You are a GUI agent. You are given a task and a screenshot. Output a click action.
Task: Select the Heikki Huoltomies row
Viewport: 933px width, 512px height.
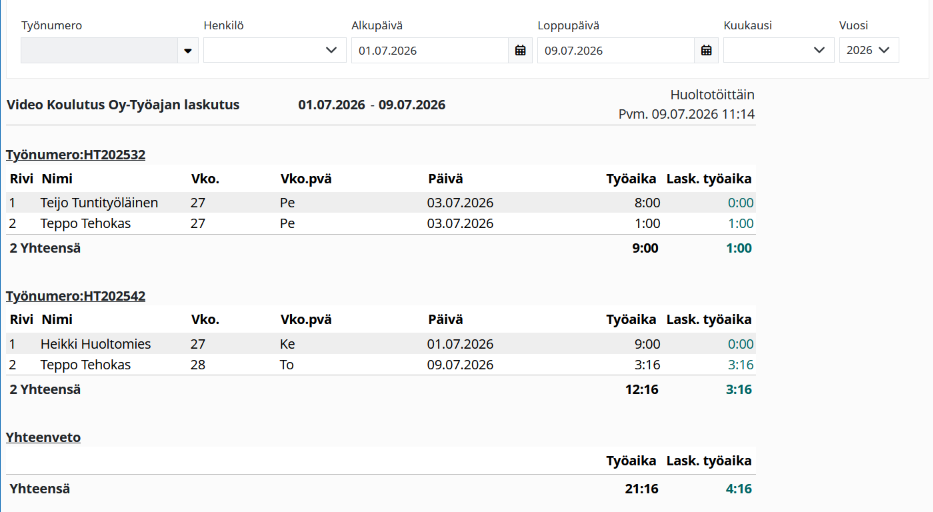click(x=381, y=344)
